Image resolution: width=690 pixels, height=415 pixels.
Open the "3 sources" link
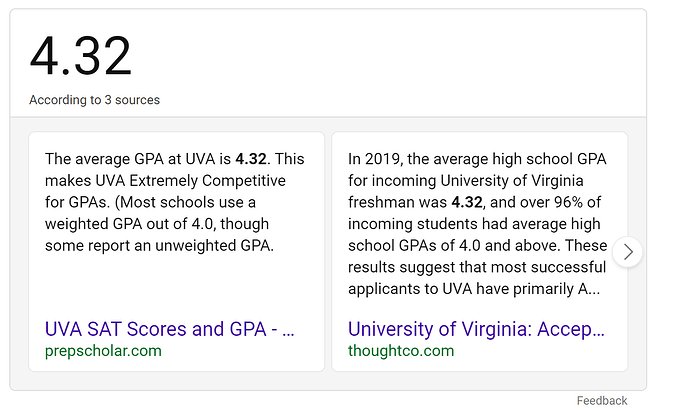(x=132, y=100)
